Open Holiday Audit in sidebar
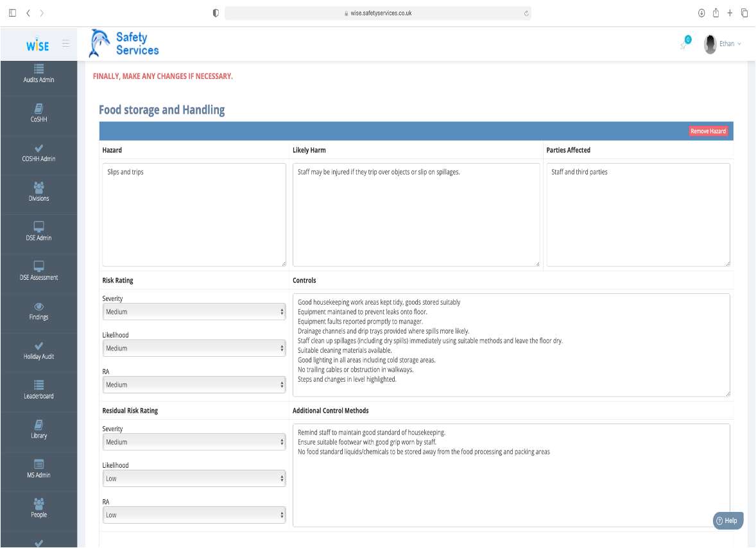This screenshot has height=548, width=756. pos(39,350)
